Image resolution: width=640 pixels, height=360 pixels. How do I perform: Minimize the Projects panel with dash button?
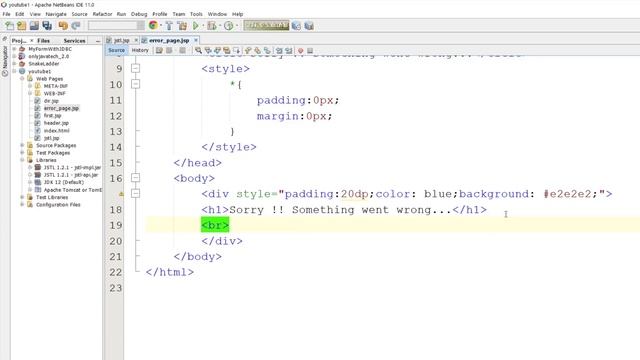(x=98, y=41)
